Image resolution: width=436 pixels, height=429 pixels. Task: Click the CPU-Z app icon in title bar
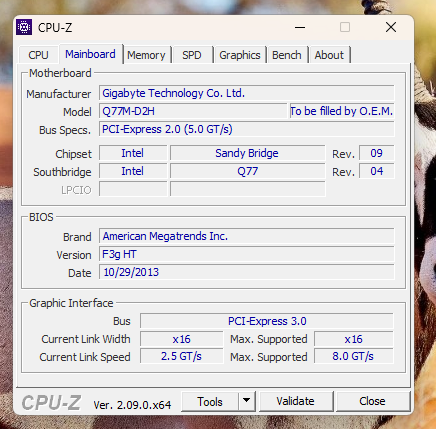point(24,27)
